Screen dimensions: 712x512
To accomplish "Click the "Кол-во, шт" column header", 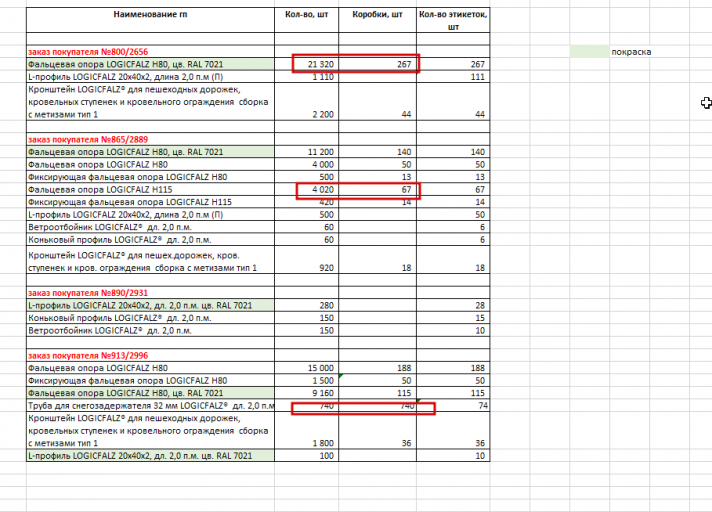I will pyautogui.click(x=307, y=20).
